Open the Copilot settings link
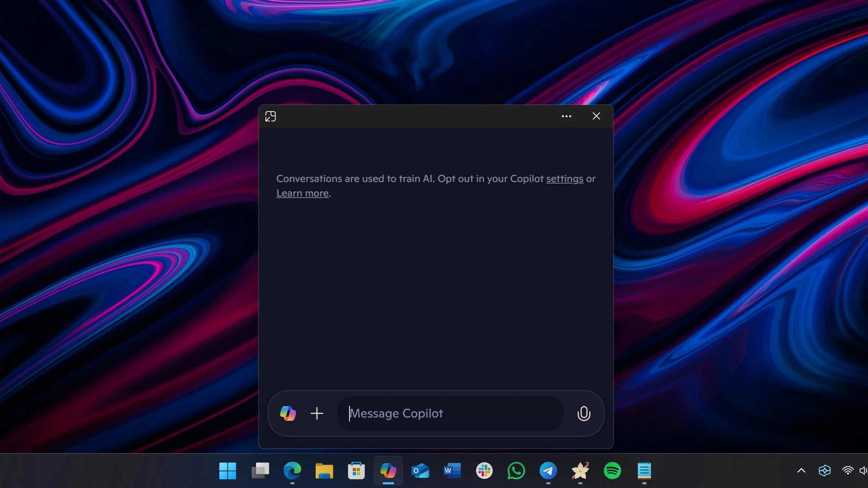Viewport: 868px width, 488px height. [x=564, y=179]
